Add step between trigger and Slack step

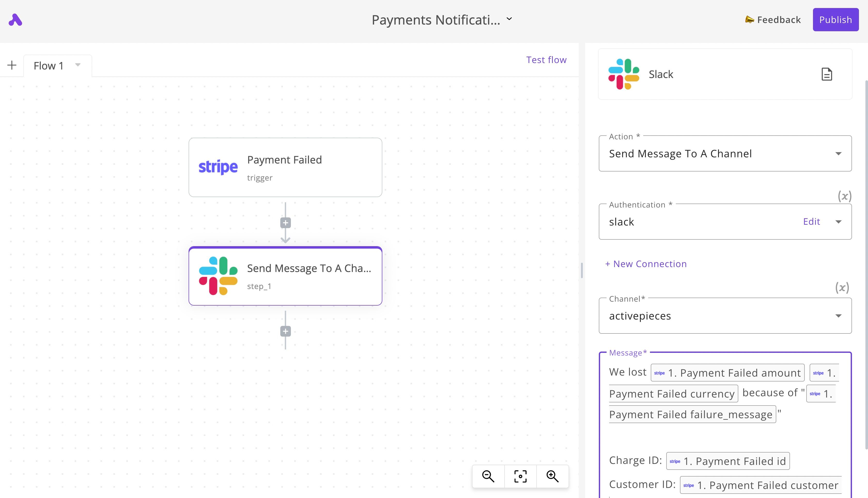[285, 223]
